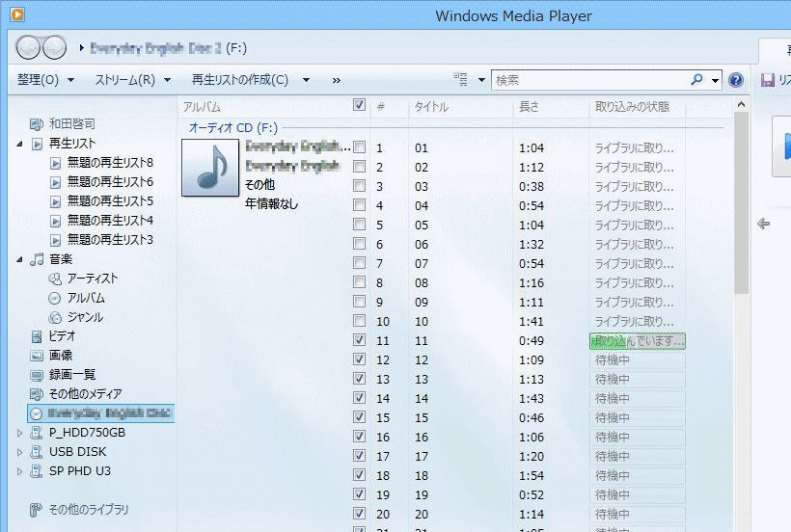Screen dimensions: 791x532
Task: Open 無題の再生リスト5 playlist
Action: [109, 201]
